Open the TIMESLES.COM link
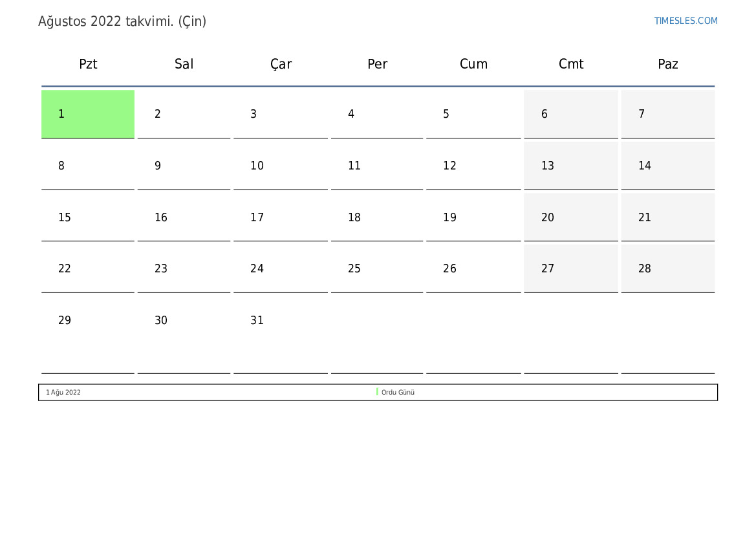This screenshot has height=535, width=756. coord(686,21)
